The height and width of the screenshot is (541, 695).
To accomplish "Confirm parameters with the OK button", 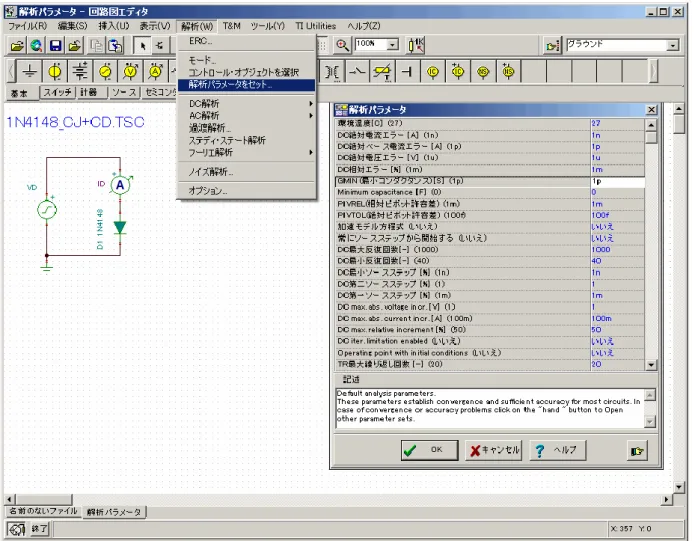I will point(429,450).
